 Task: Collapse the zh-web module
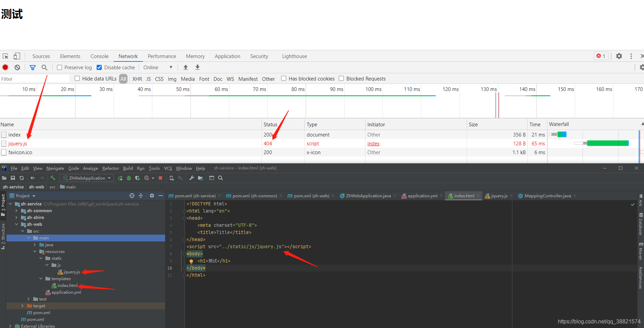(x=16, y=224)
